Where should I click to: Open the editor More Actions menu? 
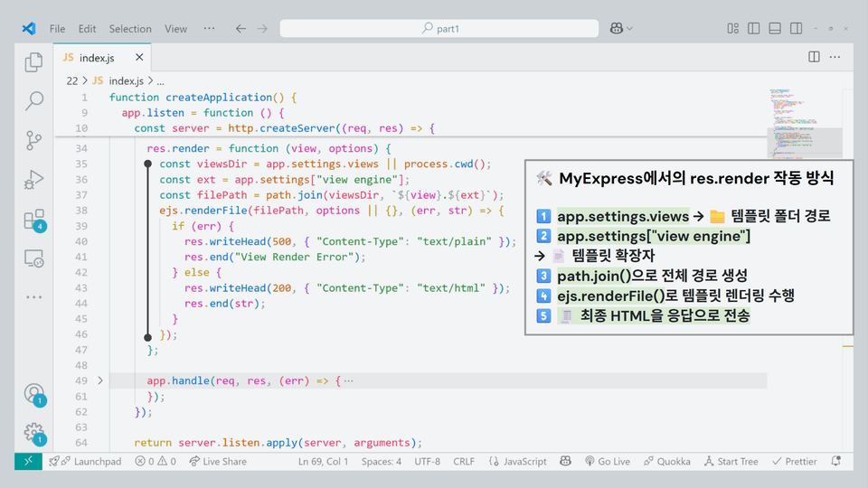click(835, 57)
